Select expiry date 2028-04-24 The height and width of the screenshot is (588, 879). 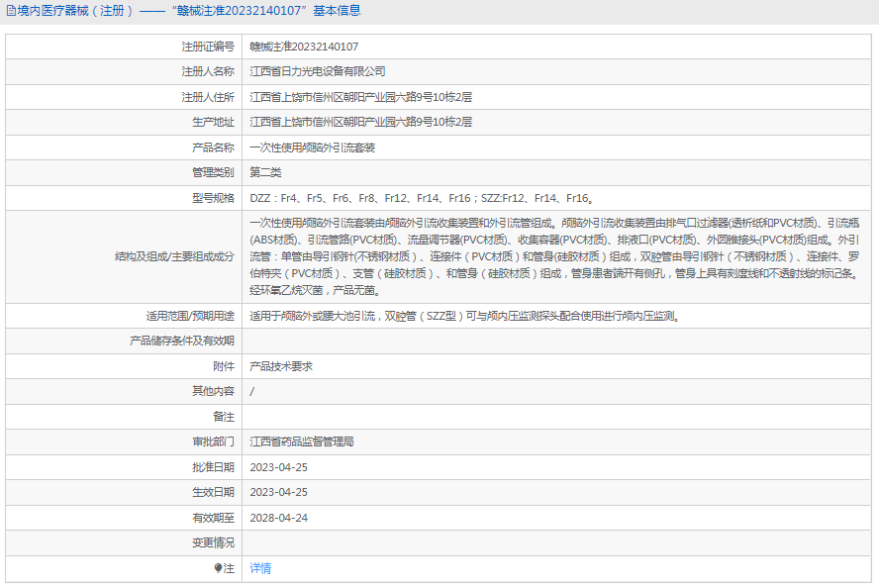pyautogui.click(x=278, y=518)
